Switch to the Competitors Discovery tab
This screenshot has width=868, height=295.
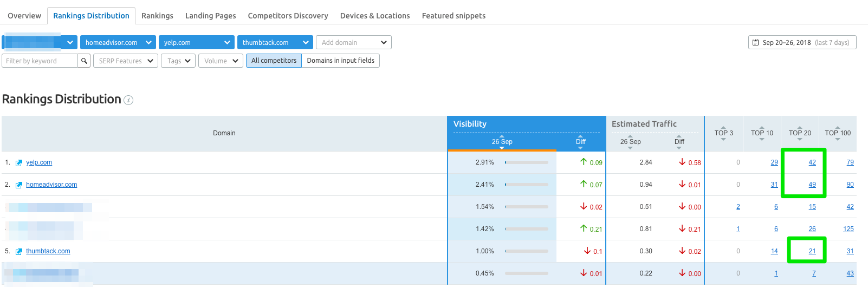click(288, 16)
